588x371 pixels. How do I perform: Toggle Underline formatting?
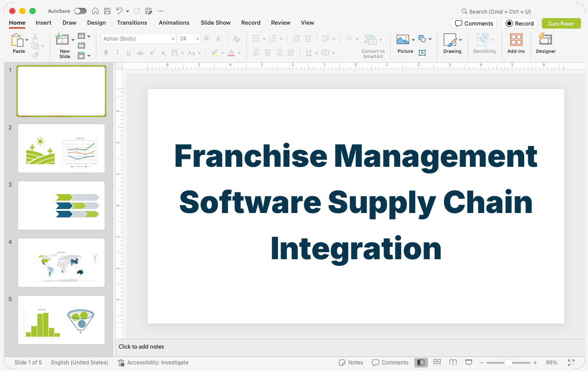click(128, 53)
